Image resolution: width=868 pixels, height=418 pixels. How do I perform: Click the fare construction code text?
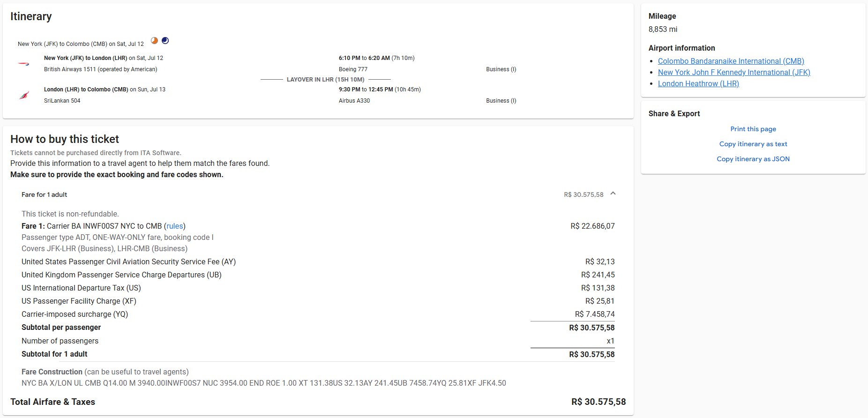coord(263,383)
